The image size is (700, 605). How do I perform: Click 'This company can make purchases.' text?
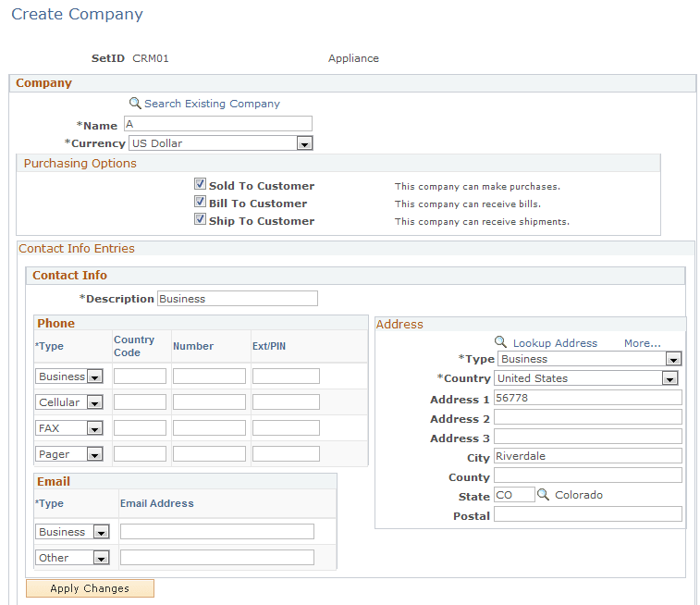coord(478,187)
